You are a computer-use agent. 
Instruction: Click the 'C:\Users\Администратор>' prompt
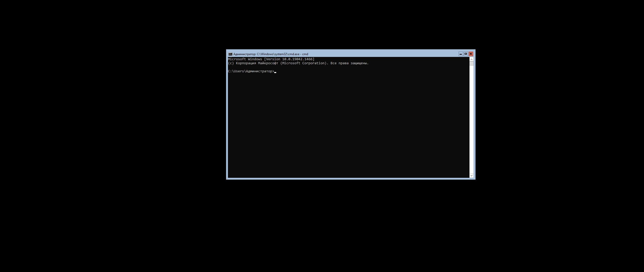pos(251,71)
